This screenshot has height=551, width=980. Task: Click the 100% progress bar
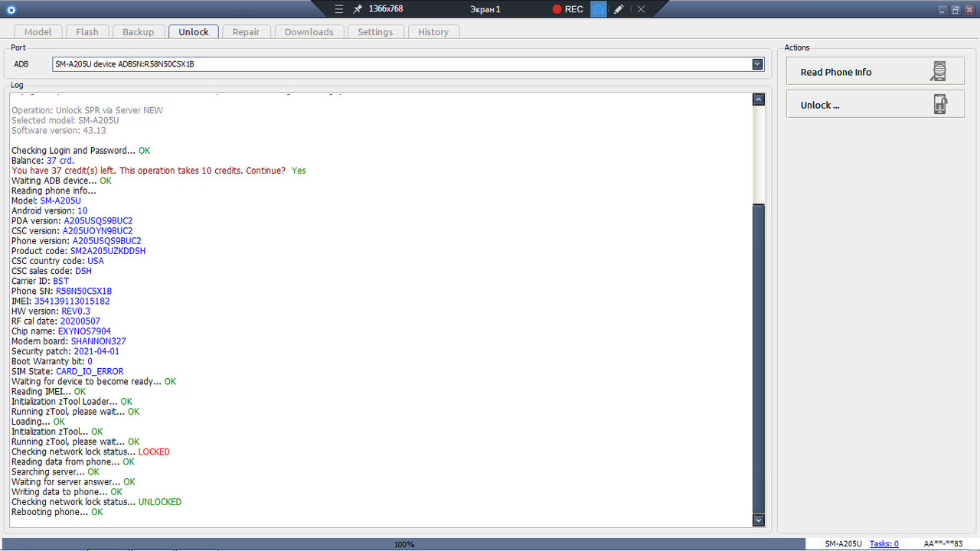403,544
